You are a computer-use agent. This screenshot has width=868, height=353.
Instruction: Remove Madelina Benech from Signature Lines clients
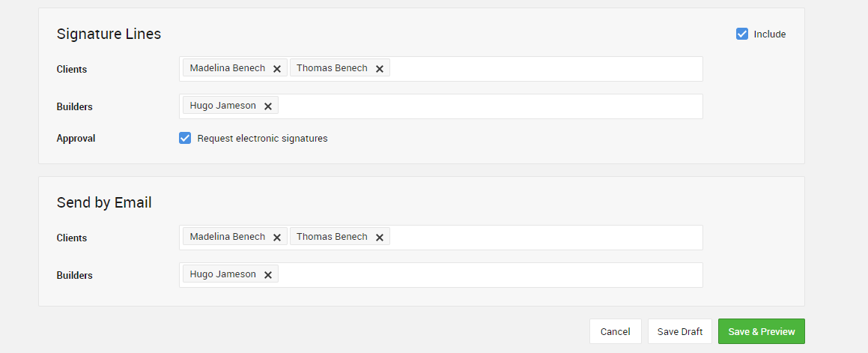tap(277, 69)
